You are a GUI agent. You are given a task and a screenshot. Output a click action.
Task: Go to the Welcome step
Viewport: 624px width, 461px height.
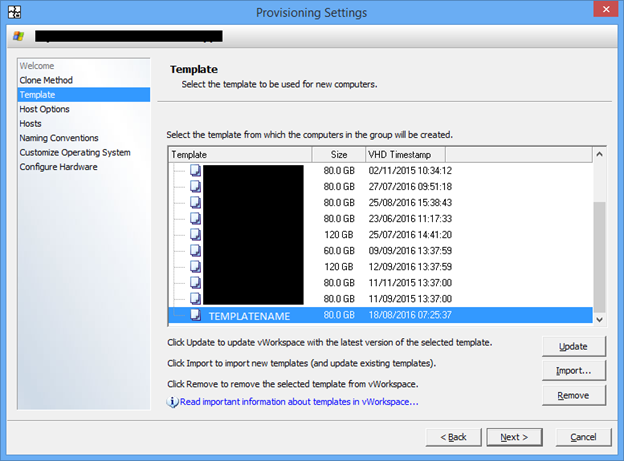coord(37,66)
